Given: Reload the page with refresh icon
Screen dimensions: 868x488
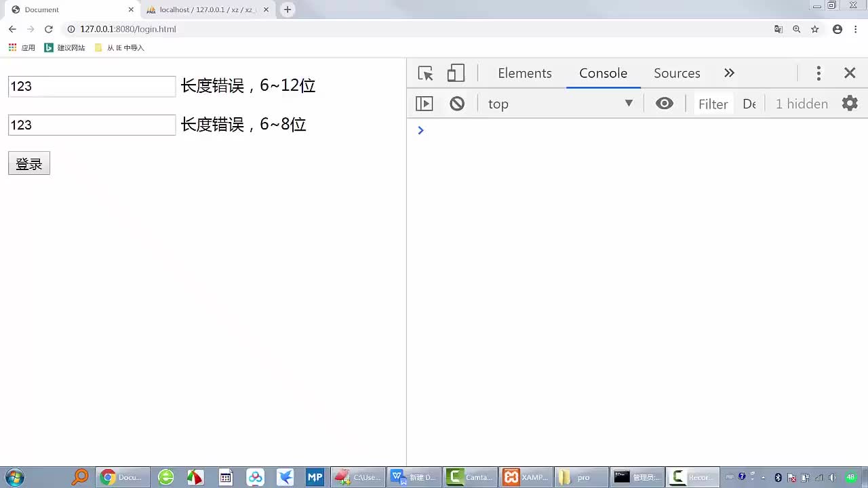Looking at the screenshot, I should (x=49, y=29).
